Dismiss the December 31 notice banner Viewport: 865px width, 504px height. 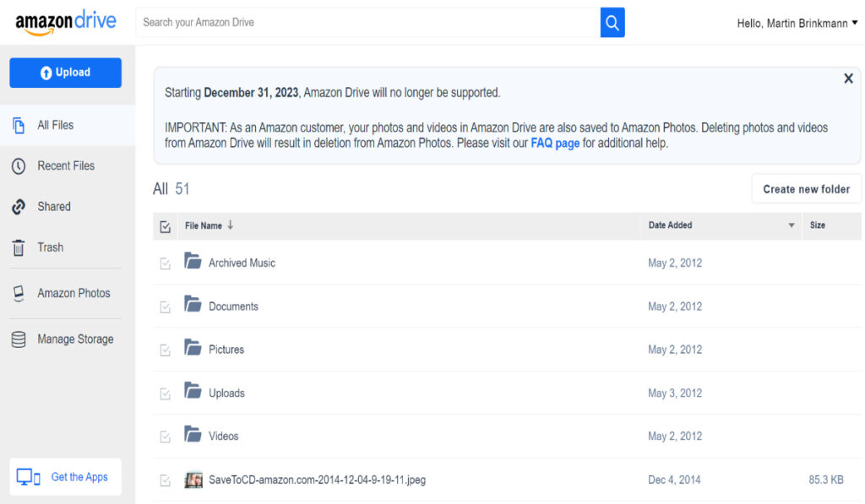pos(848,79)
